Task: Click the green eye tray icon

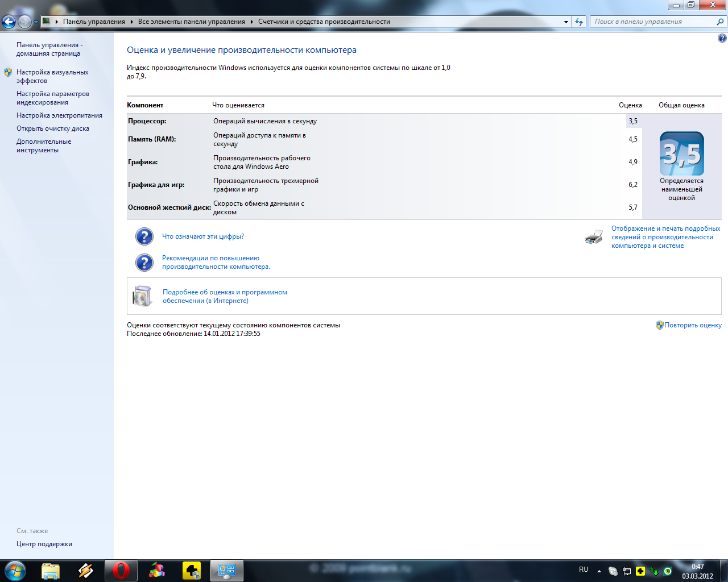Action: pyautogui.click(x=668, y=571)
